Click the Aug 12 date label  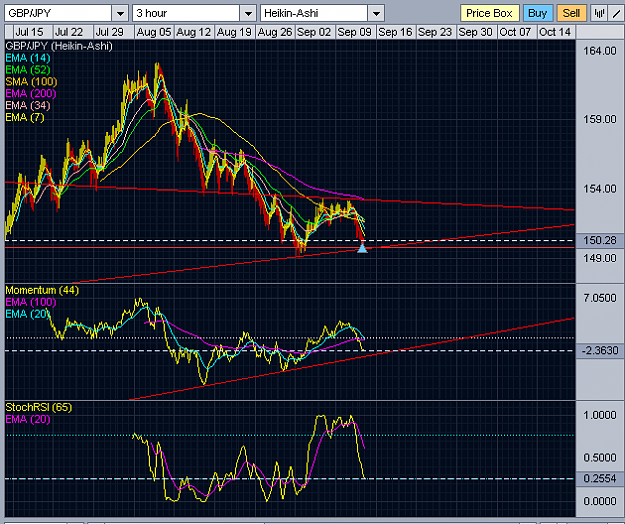pyautogui.click(x=193, y=32)
